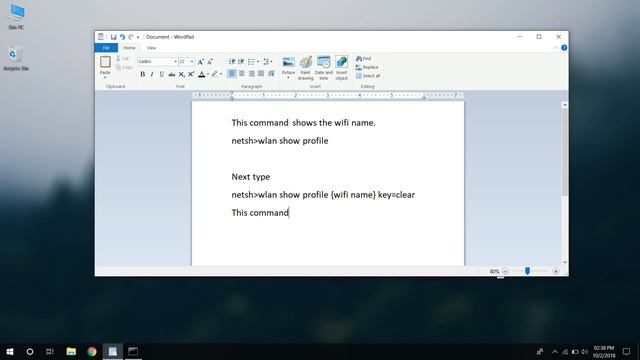Switch to the Home tab
This screenshot has height=360, width=640.
129,48
